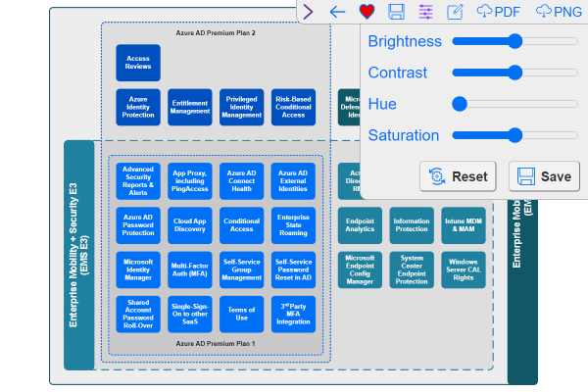Go back using the left arrow icon
Image resolution: width=588 pixels, height=392 pixels.
(337, 12)
